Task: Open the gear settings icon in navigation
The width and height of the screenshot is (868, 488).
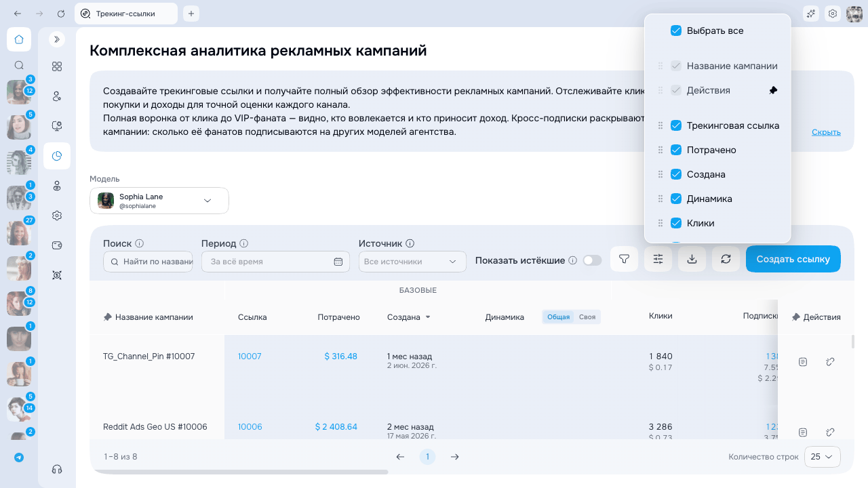Action: click(57, 216)
